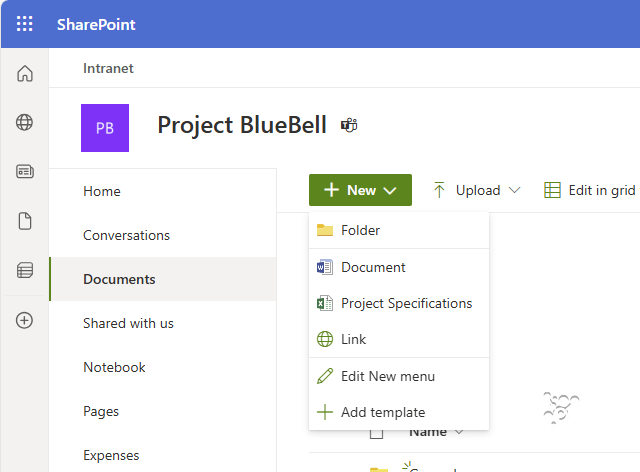640x472 pixels.
Task: Open My files page icon in left rail
Action: [24, 221]
